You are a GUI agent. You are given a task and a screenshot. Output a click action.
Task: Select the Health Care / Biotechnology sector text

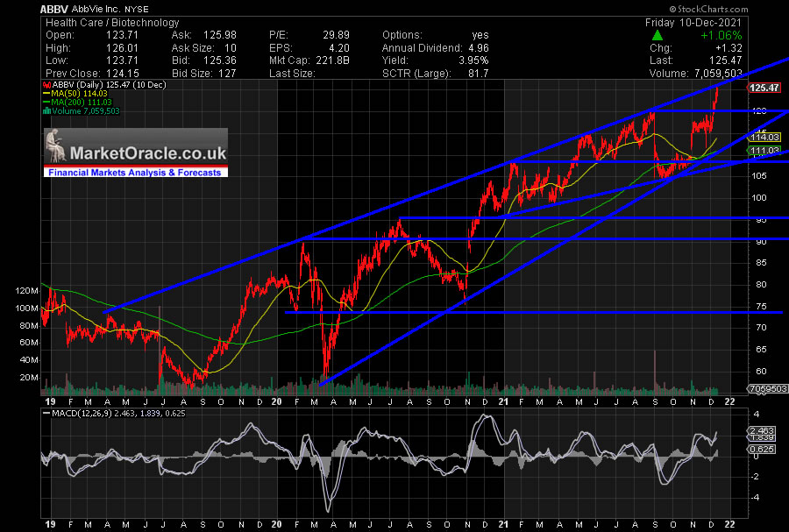pos(112,23)
